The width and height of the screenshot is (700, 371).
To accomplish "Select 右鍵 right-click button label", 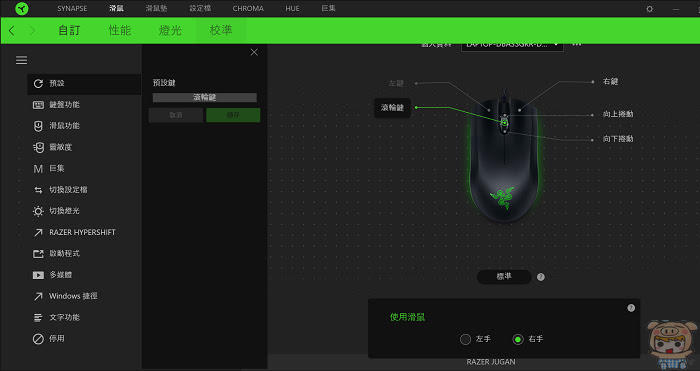I will point(610,82).
